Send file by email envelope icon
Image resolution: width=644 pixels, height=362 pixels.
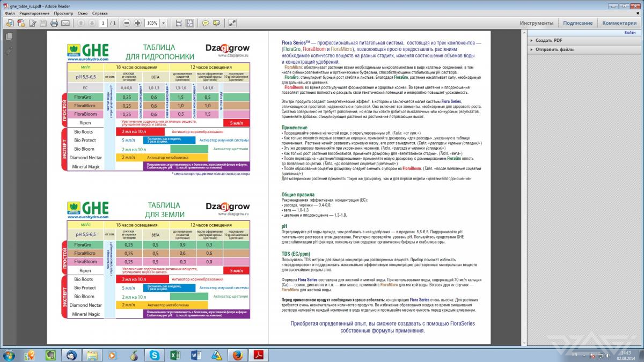(65, 23)
